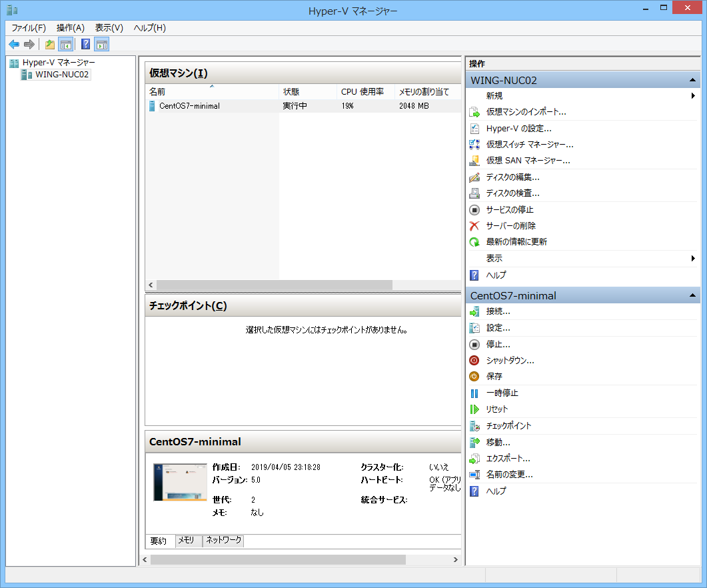Click the blue Help toolbar icon
707x588 pixels.
86,44
